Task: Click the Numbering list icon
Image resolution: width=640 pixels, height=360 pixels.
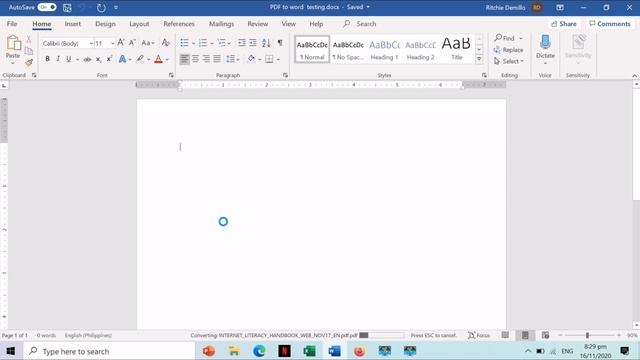Action: click(203, 43)
